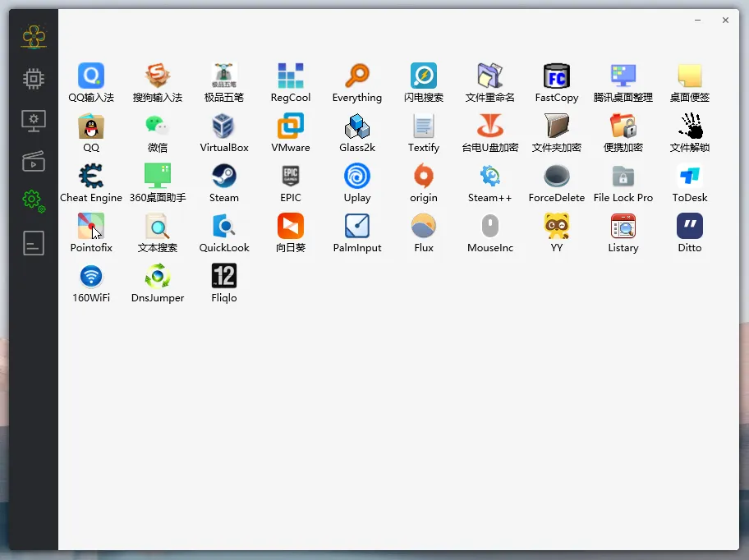Launch 微信 WeChat
The height and width of the screenshot is (560, 749).
158,126
